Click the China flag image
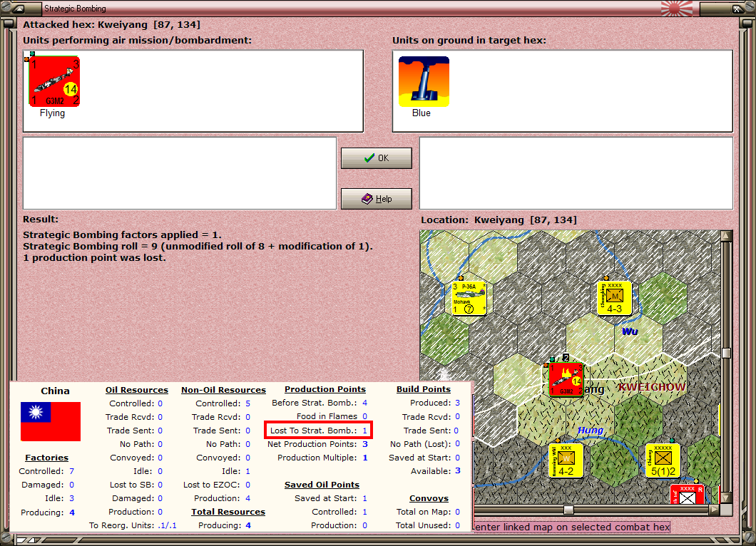 click(x=51, y=422)
